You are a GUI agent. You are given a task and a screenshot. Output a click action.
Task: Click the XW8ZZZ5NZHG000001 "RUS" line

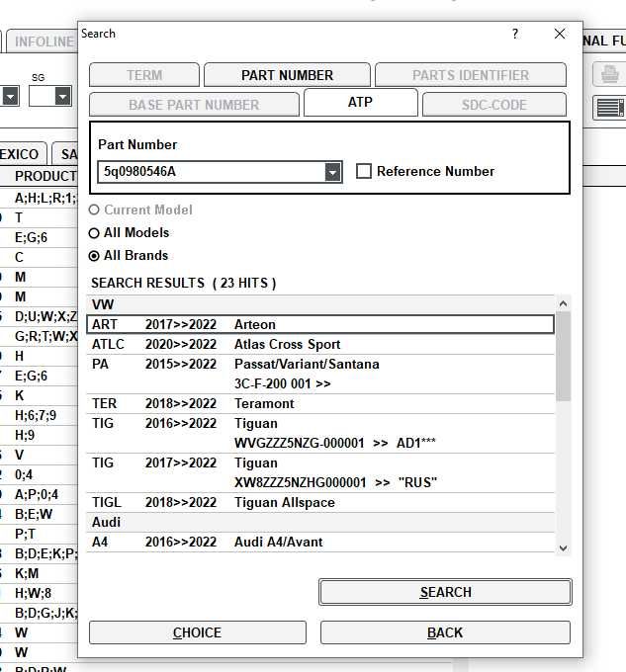click(x=335, y=482)
